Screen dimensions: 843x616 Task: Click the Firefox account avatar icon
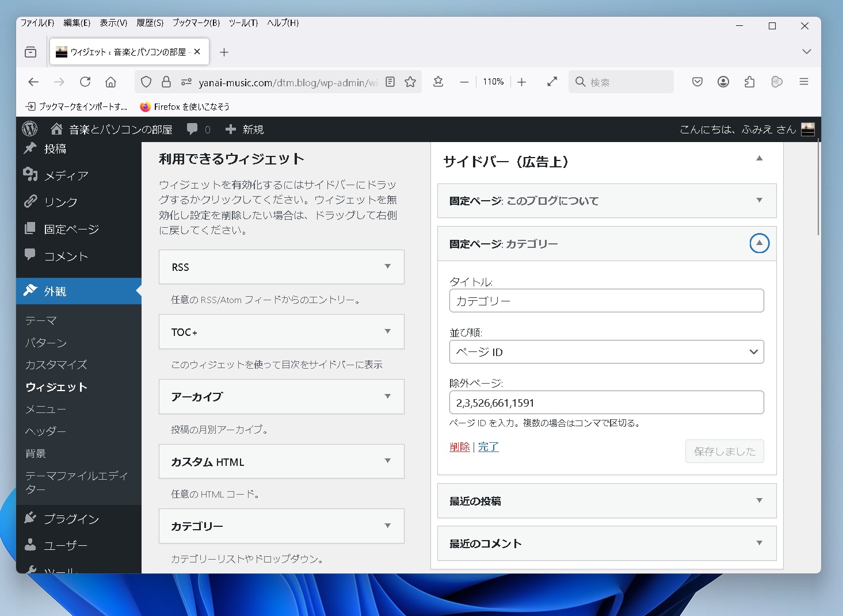[723, 82]
